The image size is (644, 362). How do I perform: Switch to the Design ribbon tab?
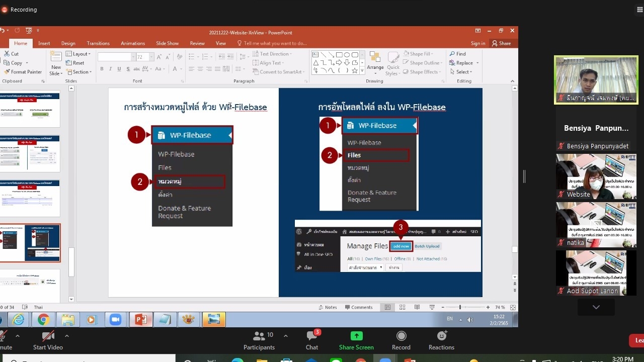(68, 43)
